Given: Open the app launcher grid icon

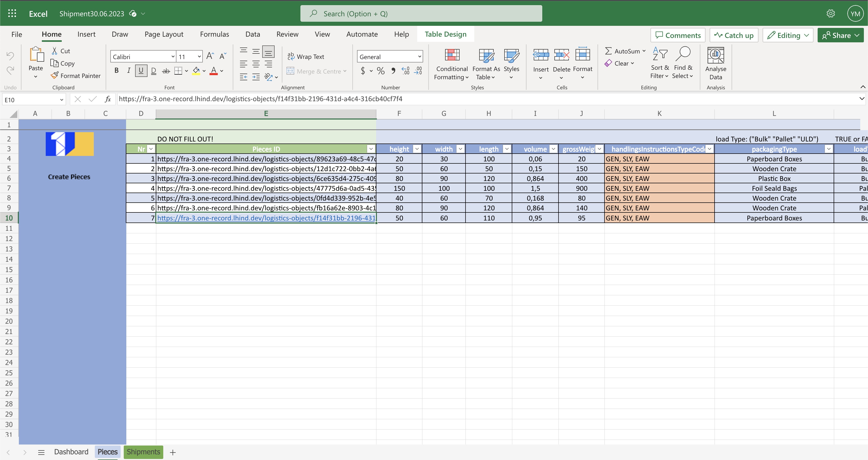Looking at the screenshot, I should pos(12,13).
